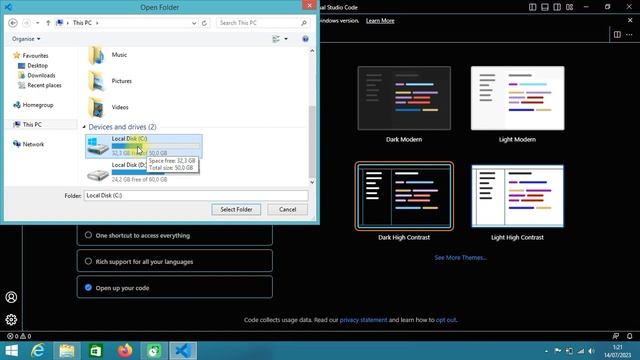Open more actions ellipsis in the editor

(629, 35)
